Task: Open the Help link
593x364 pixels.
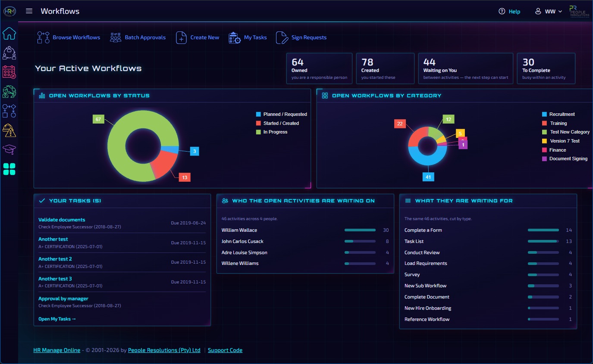Action: pos(514,12)
